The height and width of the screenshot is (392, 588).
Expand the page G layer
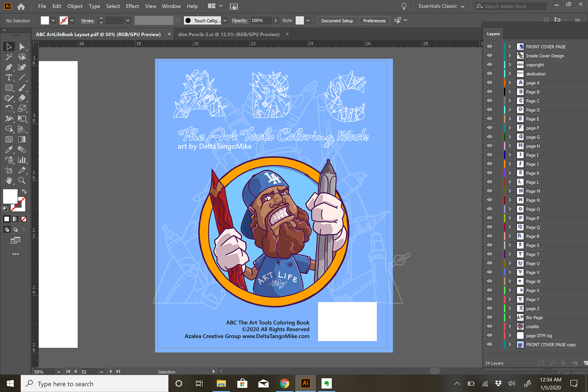(510, 137)
